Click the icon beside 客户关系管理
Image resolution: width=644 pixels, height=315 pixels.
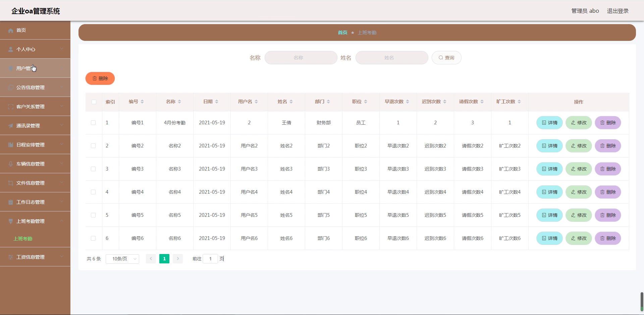[10, 107]
